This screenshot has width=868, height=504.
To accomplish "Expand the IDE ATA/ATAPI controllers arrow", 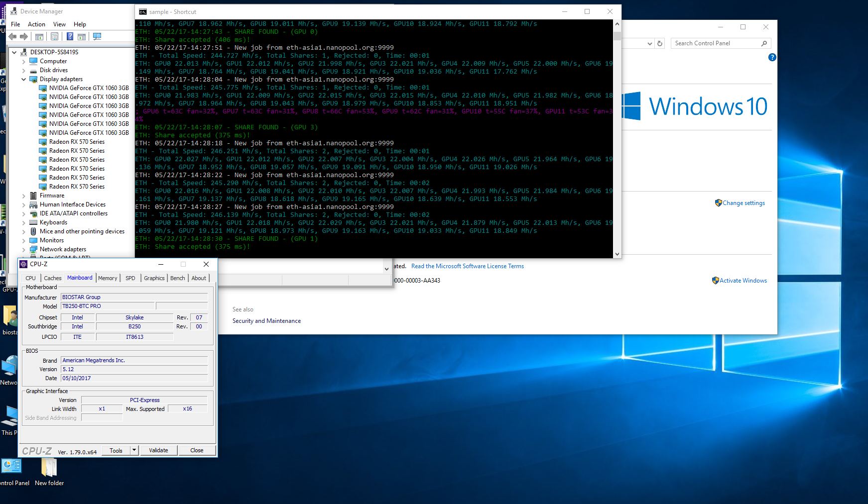I will click(23, 213).
